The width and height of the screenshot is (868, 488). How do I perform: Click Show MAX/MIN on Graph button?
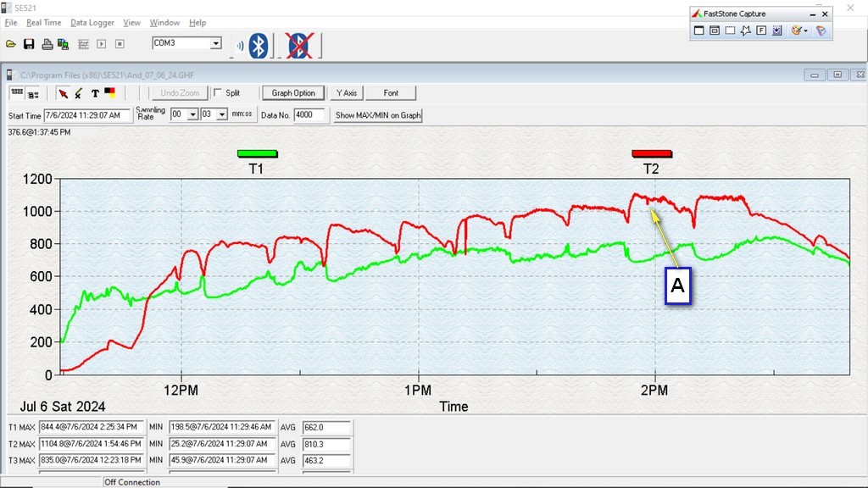[378, 115]
